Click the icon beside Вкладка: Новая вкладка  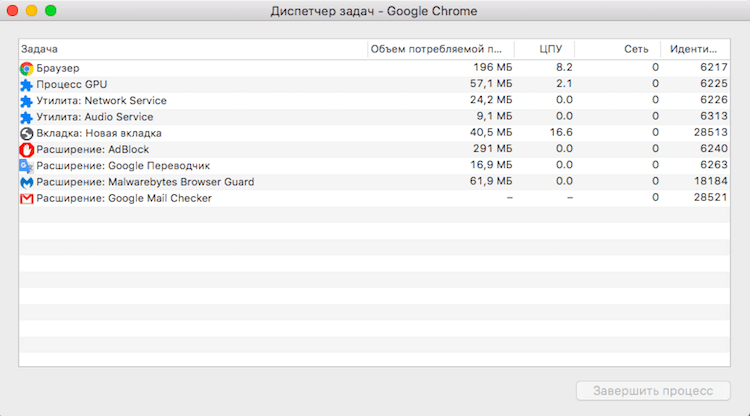pyautogui.click(x=27, y=133)
